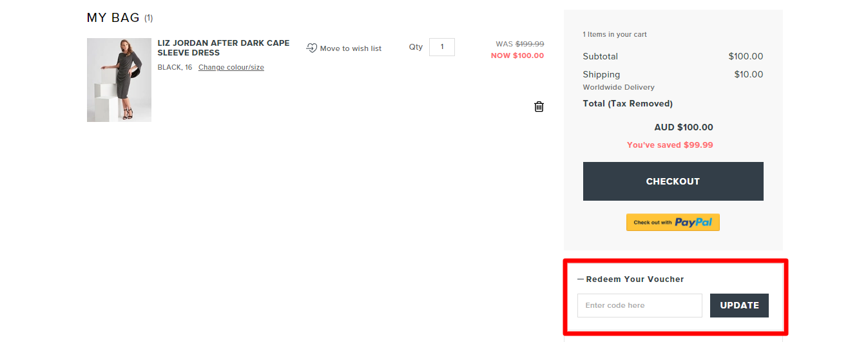Select the Move to wish list text
868x342 pixels.
pos(351,48)
